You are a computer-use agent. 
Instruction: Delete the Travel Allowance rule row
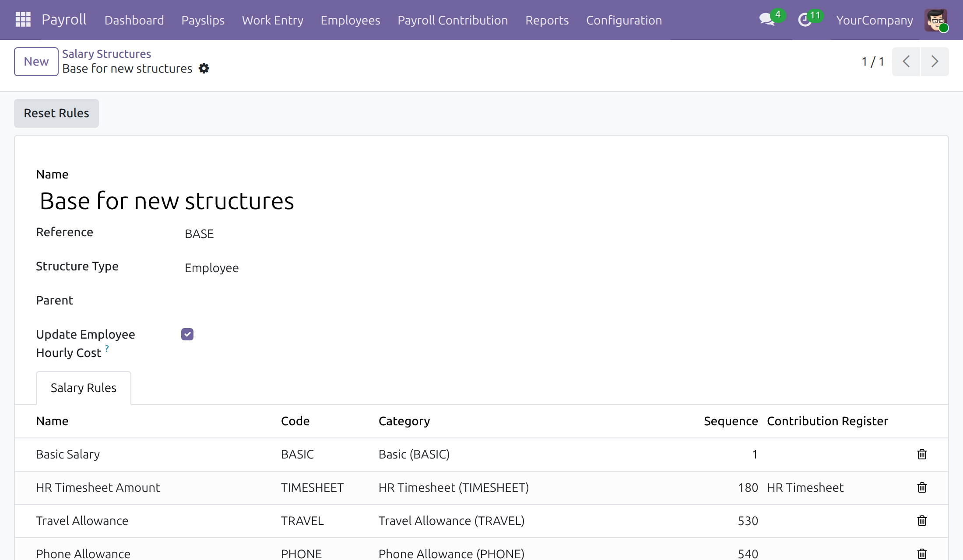(922, 521)
